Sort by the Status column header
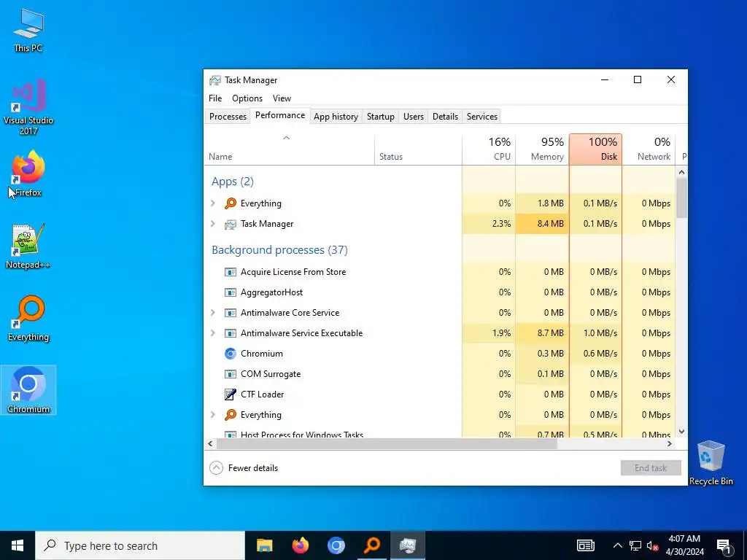This screenshot has width=747, height=560. 418,149
